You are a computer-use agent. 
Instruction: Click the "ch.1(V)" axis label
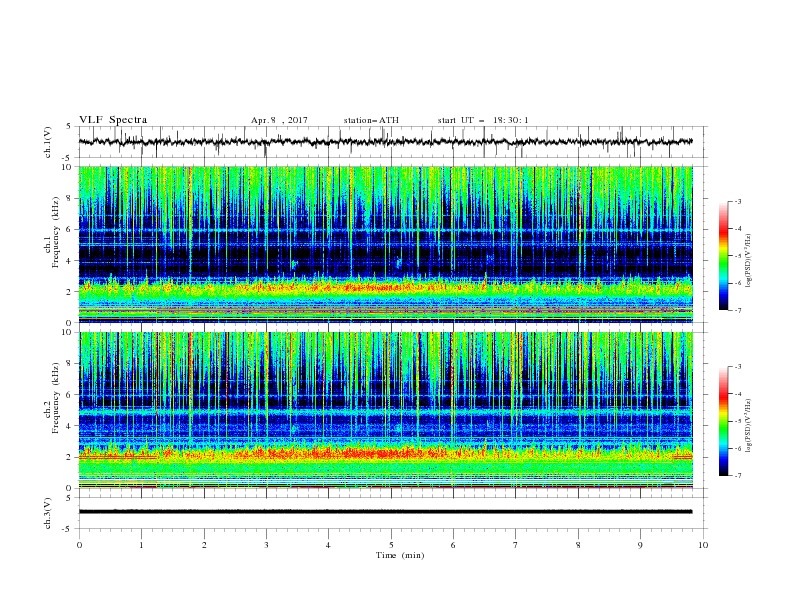click(48, 142)
